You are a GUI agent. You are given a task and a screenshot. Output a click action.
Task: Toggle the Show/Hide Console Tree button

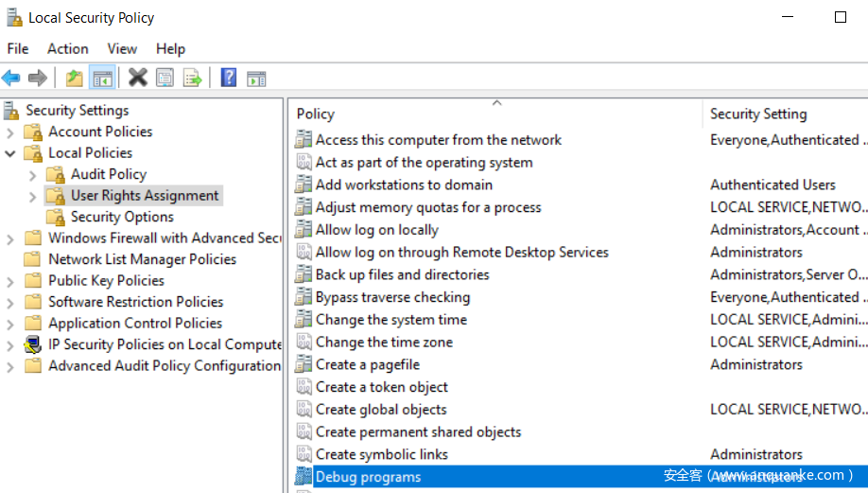pyautogui.click(x=102, y=78)
